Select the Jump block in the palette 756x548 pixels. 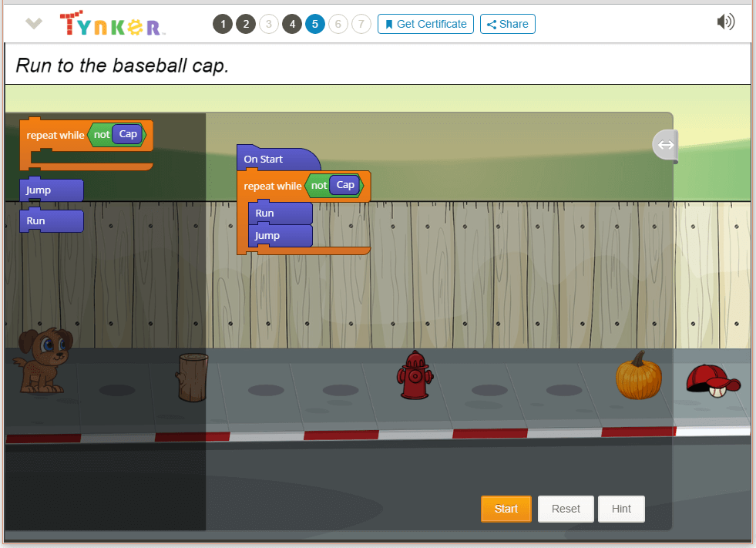click(52, 190)
